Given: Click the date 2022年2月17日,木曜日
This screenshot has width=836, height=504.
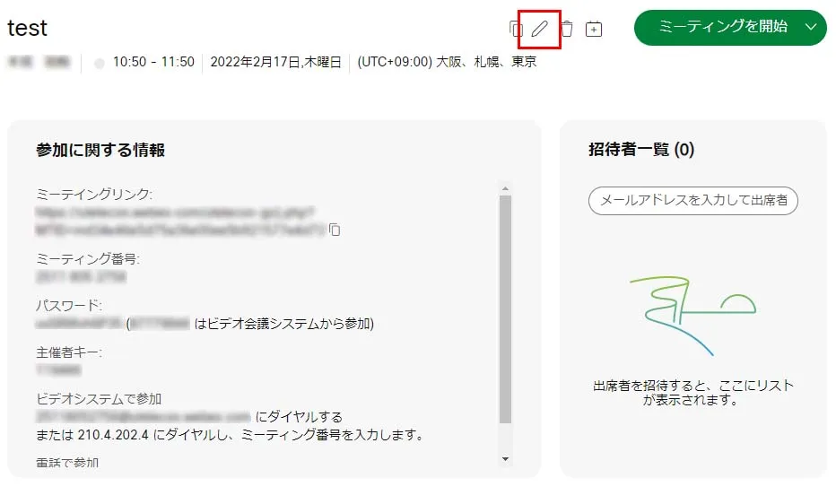Looking at the screenshot, I should click(275, 63).
